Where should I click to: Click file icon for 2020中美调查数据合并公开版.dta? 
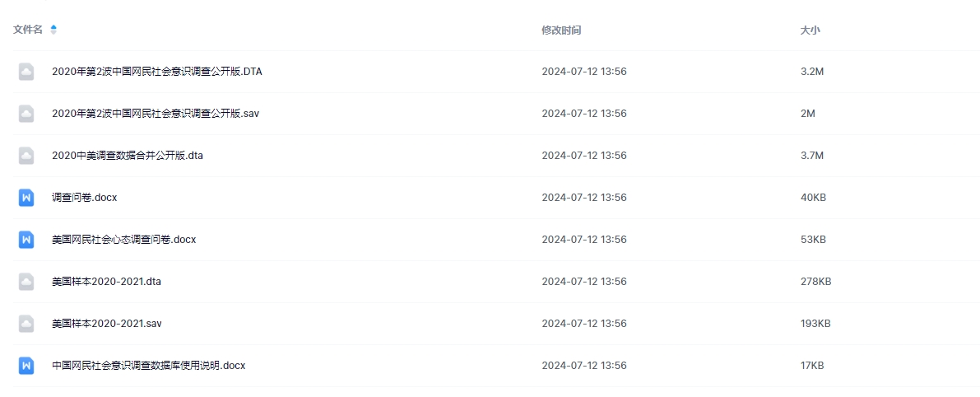coord(26,156)
